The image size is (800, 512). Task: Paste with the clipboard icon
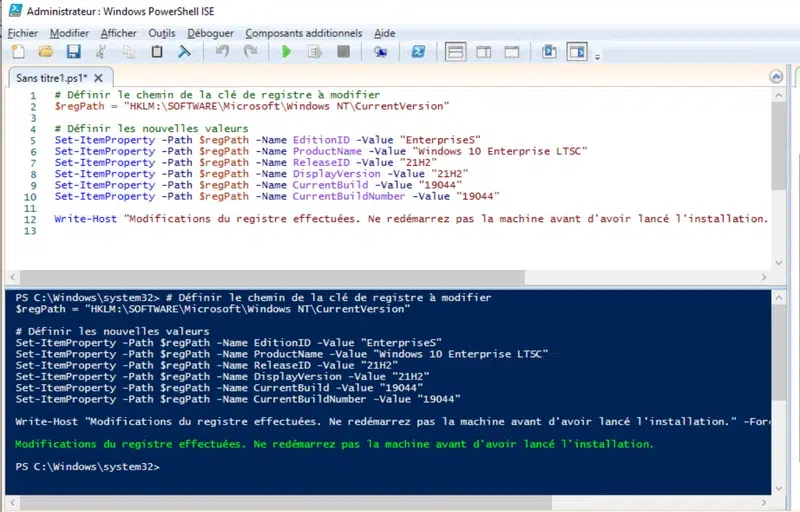click(157, 52)
